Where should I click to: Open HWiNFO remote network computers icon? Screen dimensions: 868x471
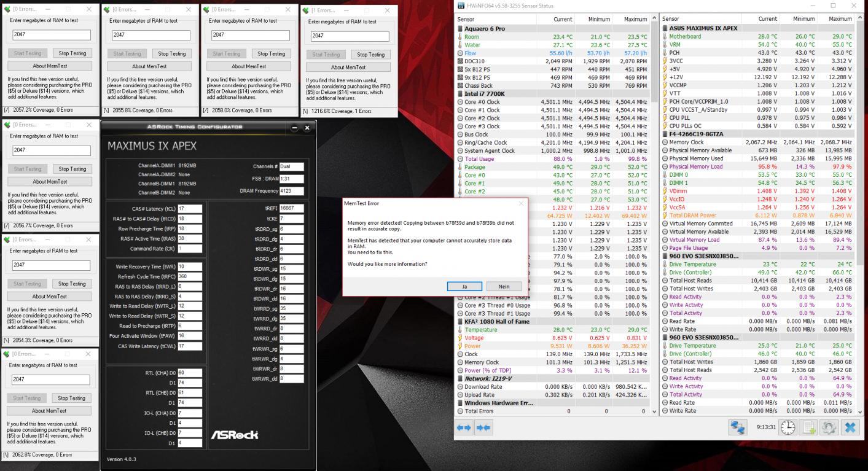click(x=737, y=427)
